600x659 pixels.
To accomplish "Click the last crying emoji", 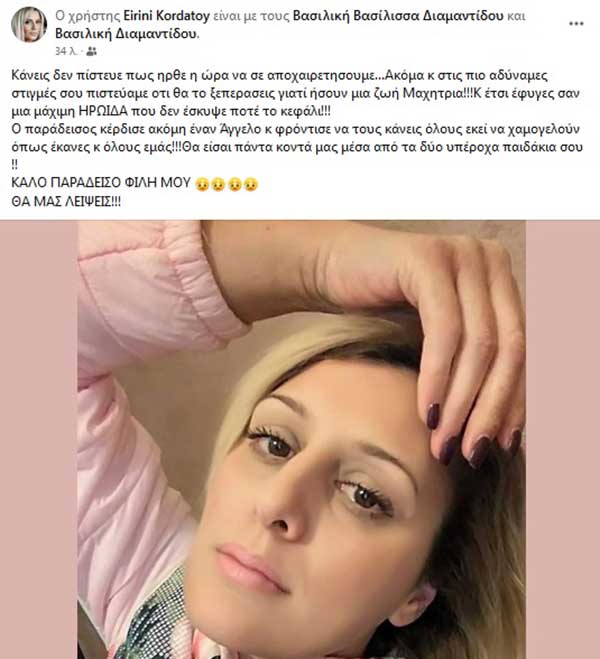I will (250, 184).
